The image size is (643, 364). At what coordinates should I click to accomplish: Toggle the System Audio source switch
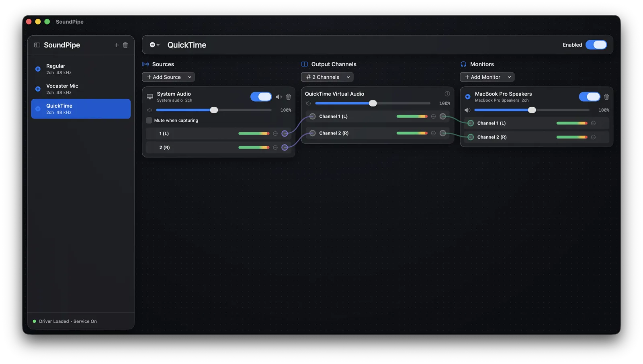[x=261, y=97]
